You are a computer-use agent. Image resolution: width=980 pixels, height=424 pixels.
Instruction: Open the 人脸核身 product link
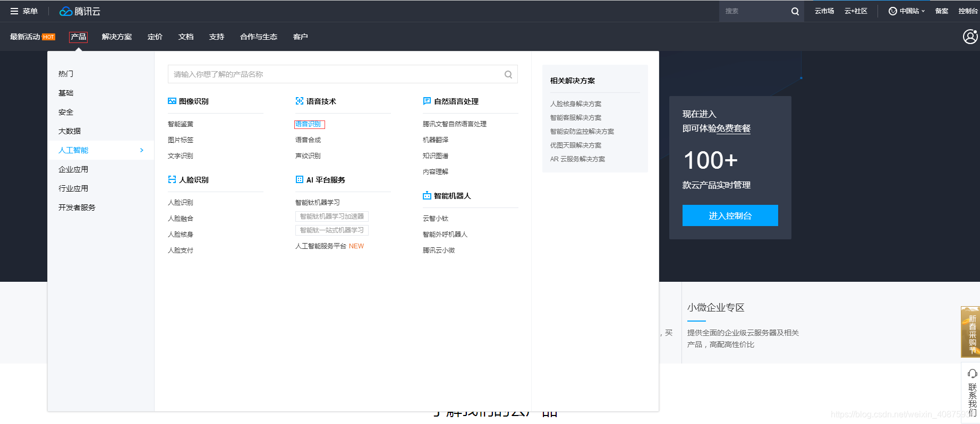[181, 234]
